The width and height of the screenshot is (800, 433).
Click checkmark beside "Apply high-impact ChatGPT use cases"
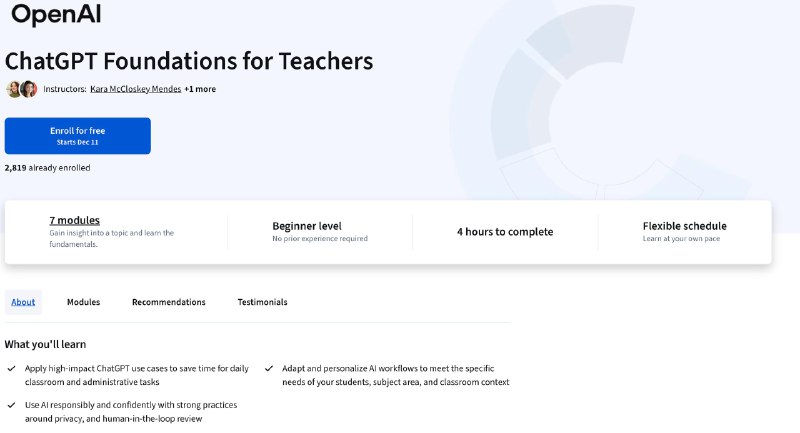pos(10,368)
